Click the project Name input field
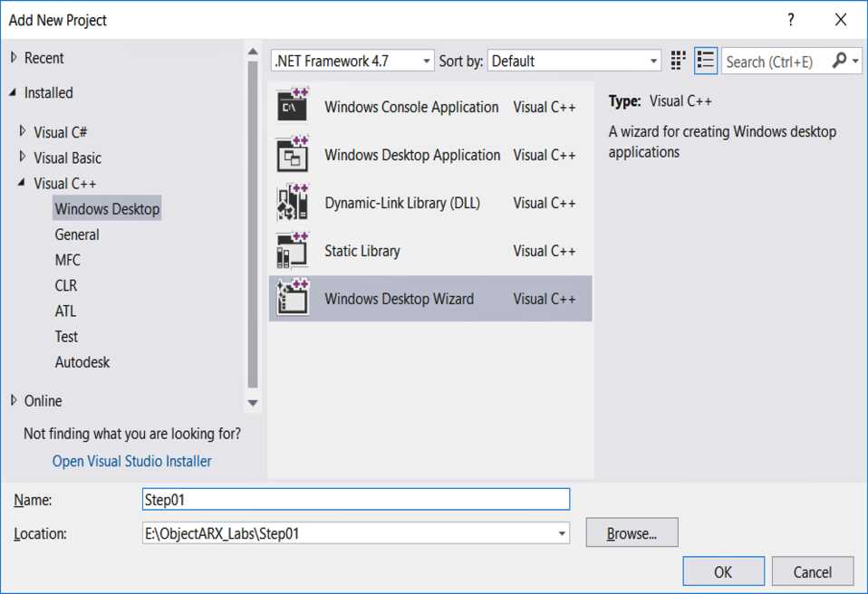Screen dimensions: 868x594 click(x=356, y=499)
